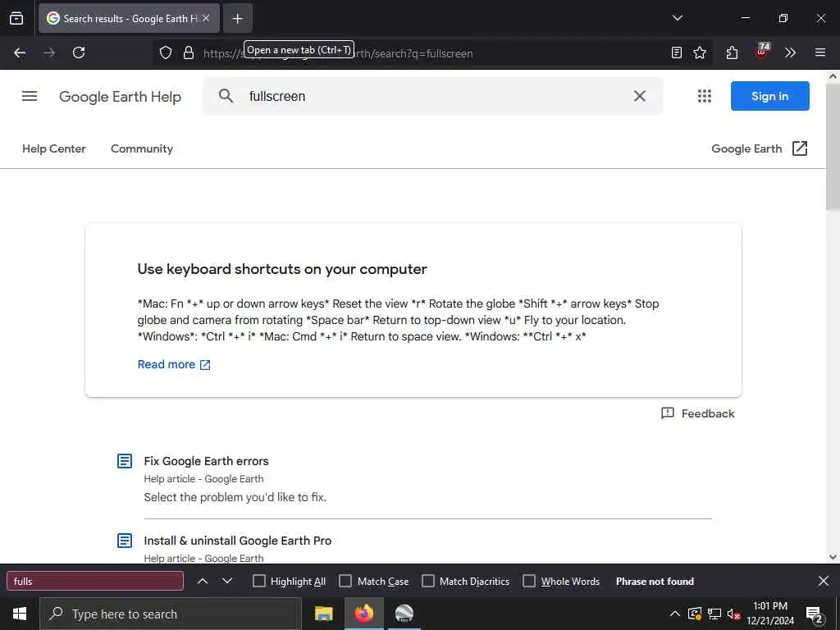This screenshot has width=840, height=630.
Task: Click scrollbar down arrow
Action: click(833, 557)
